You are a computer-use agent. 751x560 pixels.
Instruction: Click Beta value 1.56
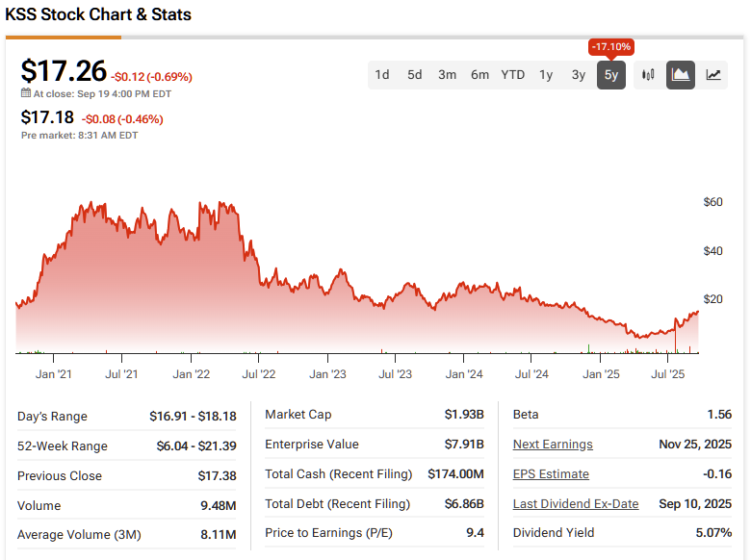(x=719, y=415)
